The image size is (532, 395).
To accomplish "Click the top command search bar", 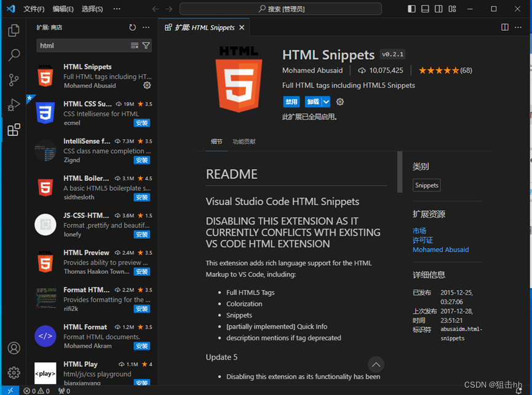I will point(280,9).
